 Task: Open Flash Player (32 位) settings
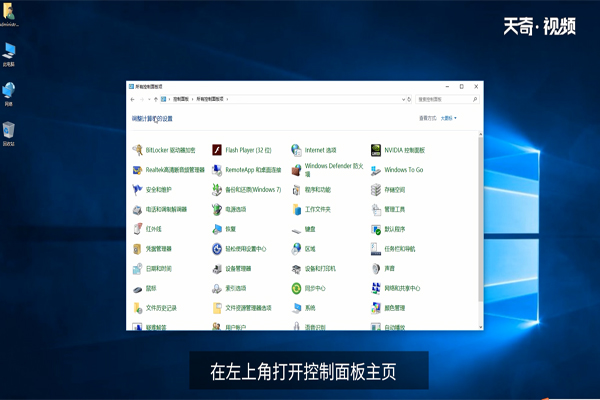(x=242, y=150)
